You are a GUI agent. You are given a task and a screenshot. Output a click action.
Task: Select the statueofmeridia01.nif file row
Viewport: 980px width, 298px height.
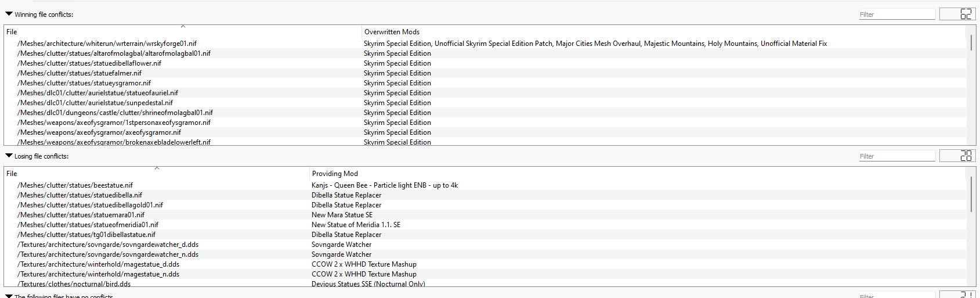(x=485, y=225)
